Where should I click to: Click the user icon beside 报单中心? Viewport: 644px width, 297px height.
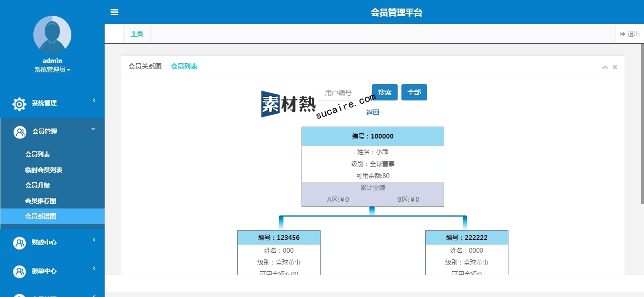(20, 271)
